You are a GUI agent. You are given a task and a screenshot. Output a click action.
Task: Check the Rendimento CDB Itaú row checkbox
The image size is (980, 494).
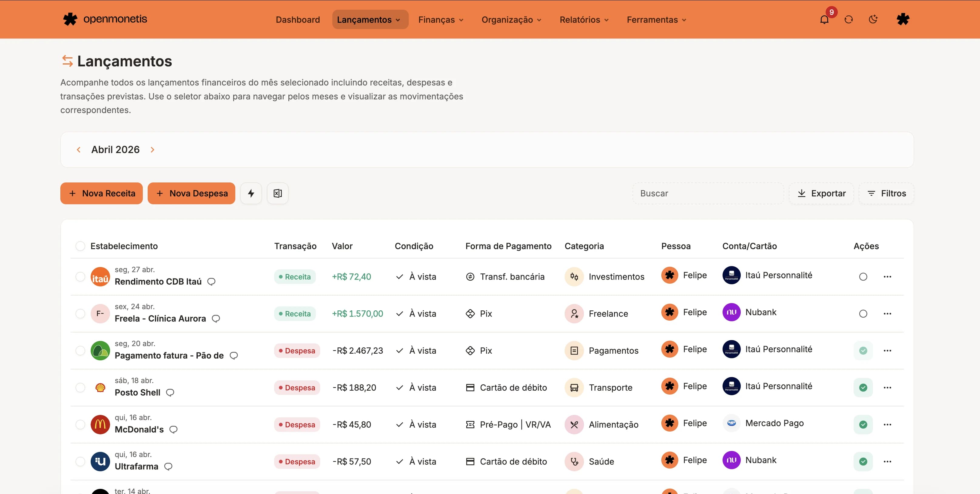click(x=80, y=276)
